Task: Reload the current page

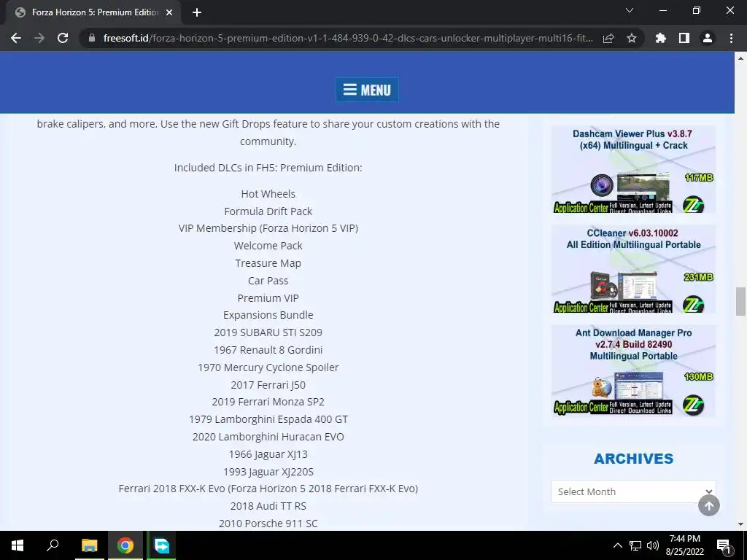Action: point(63,38)
